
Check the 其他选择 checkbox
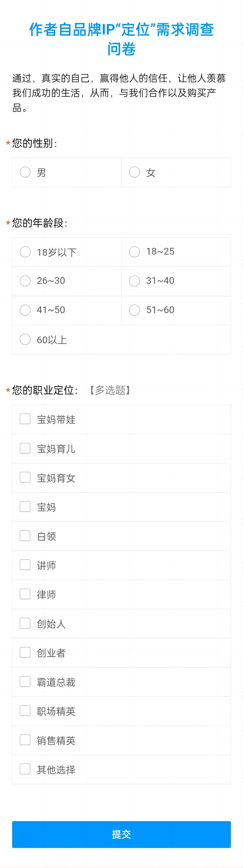click(25, 769)
